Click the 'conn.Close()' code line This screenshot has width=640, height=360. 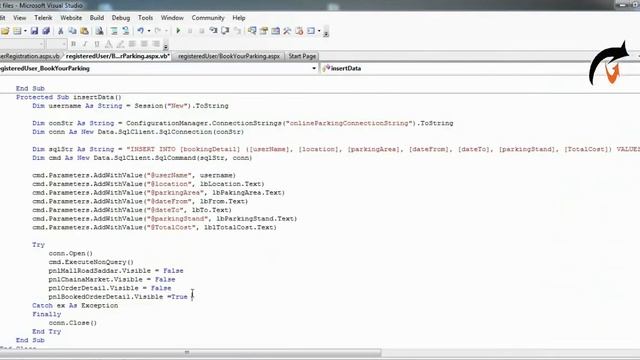73,323
